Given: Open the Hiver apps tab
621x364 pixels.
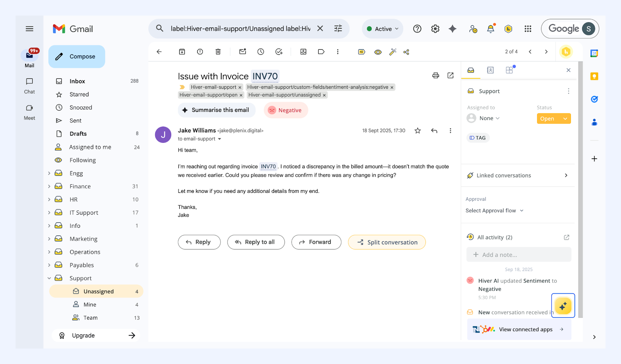Looking at the screenshot, I should pyautogui.click(x=510, y=70).
